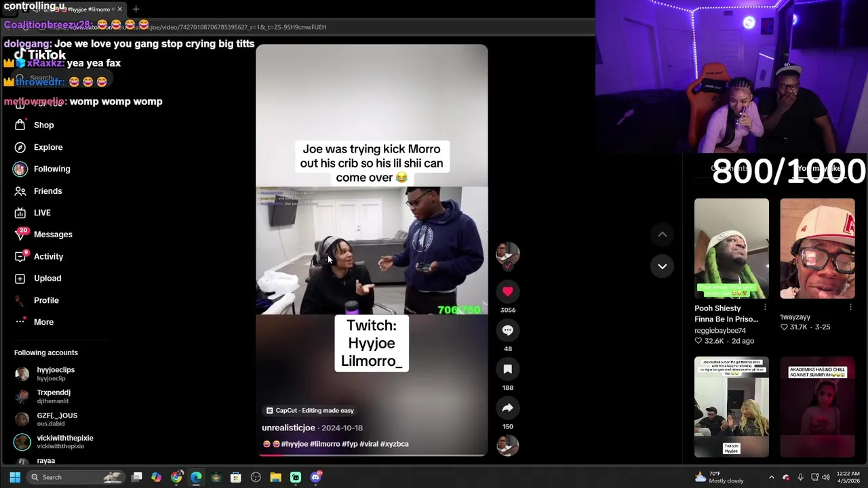This screenshot has height=488, width=868.
Task: Click the Upload plus-square icon
Action: click(20, 279)
